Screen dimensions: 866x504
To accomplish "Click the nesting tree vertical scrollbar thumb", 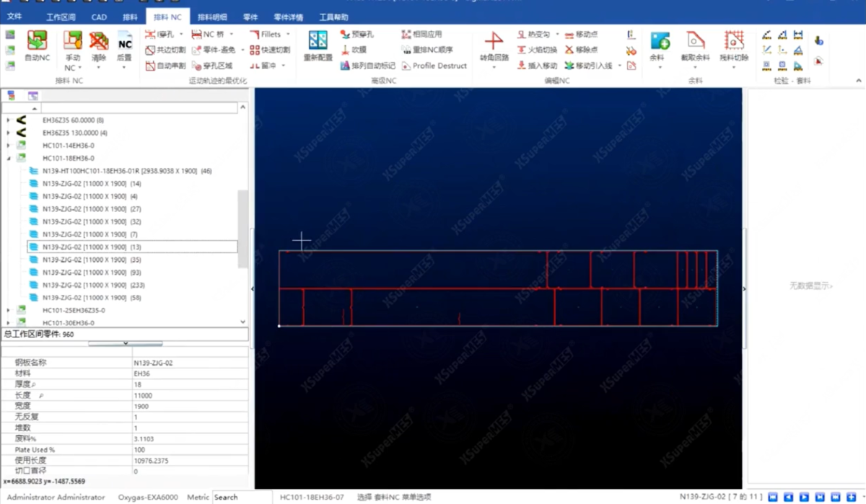I will click(x=242, y=227).
